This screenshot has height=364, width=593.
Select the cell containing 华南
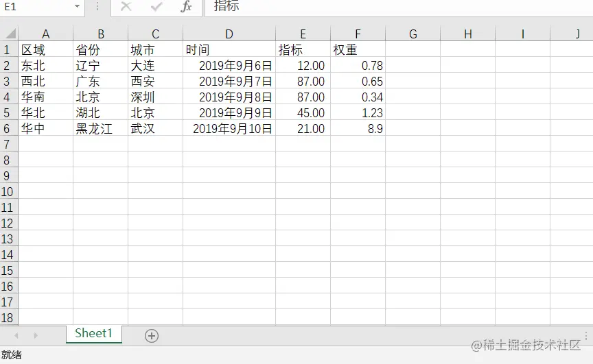[x=46, y=97]
